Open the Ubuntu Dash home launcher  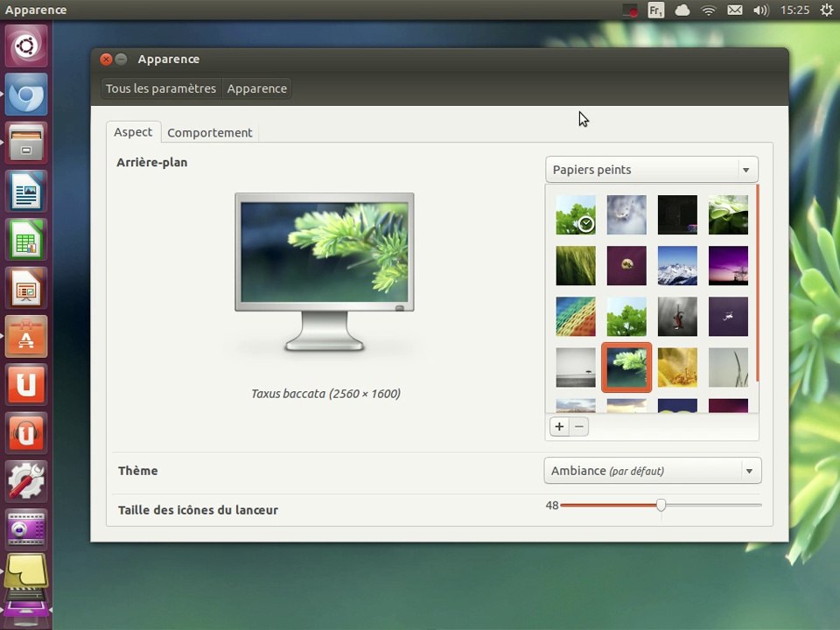(x=26, y=46)
